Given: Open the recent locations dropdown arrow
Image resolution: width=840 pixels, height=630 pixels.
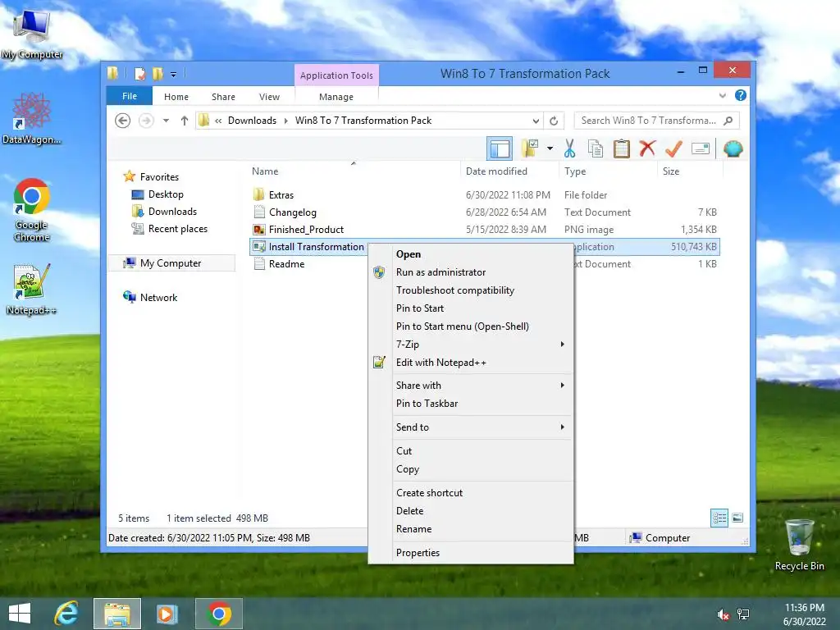Looking at the screenshot, I should point(166,121).
